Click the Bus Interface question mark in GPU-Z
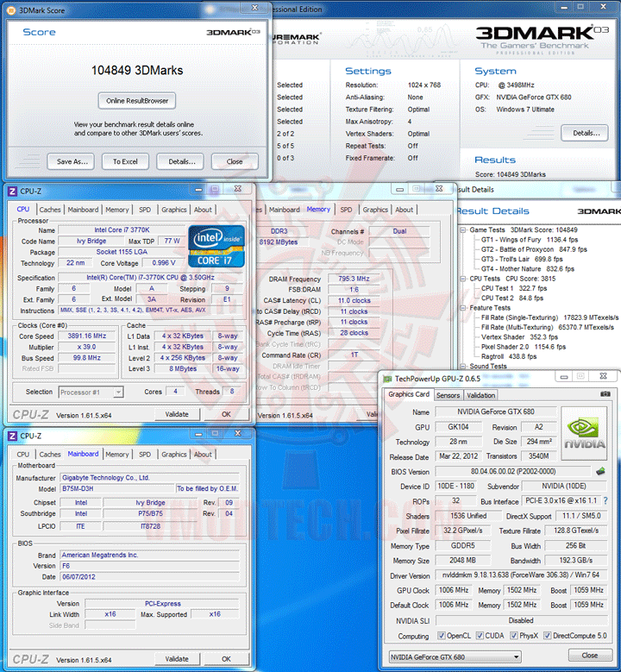Viewport: 621px width, 672px height. [x=605, y=500]
